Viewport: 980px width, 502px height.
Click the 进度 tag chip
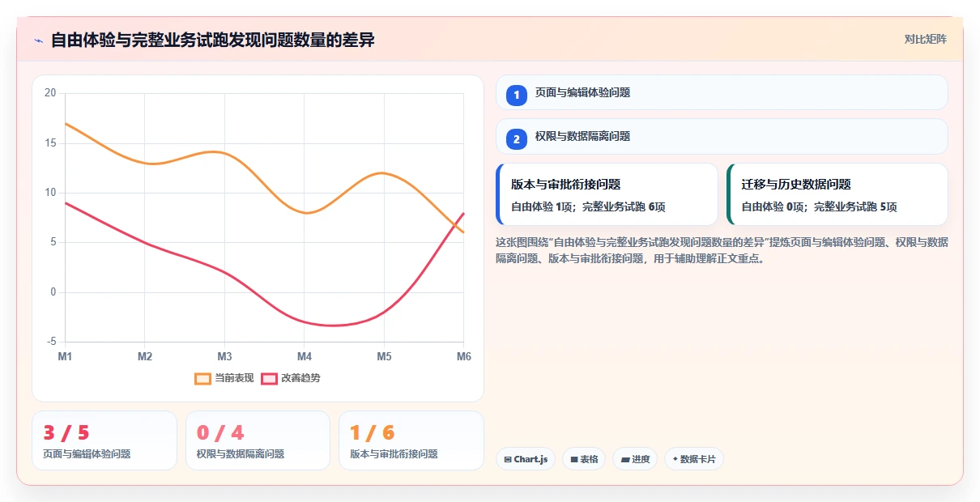click(635, 459)
